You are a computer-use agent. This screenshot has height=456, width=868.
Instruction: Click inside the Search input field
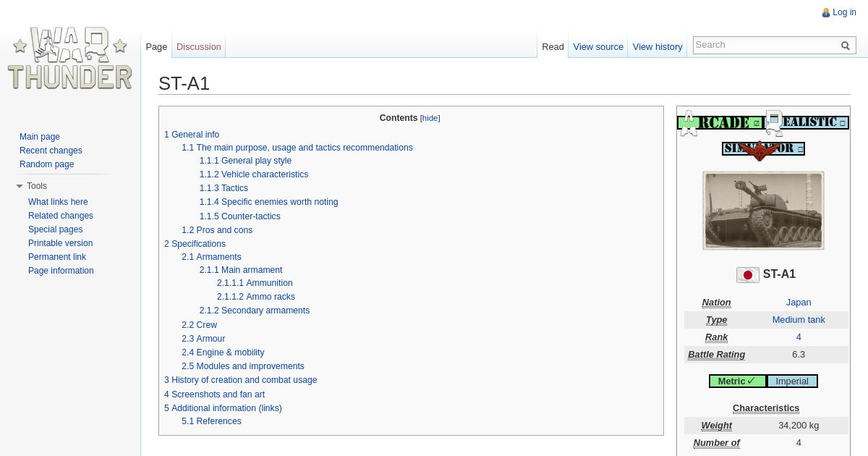point(765,45)
